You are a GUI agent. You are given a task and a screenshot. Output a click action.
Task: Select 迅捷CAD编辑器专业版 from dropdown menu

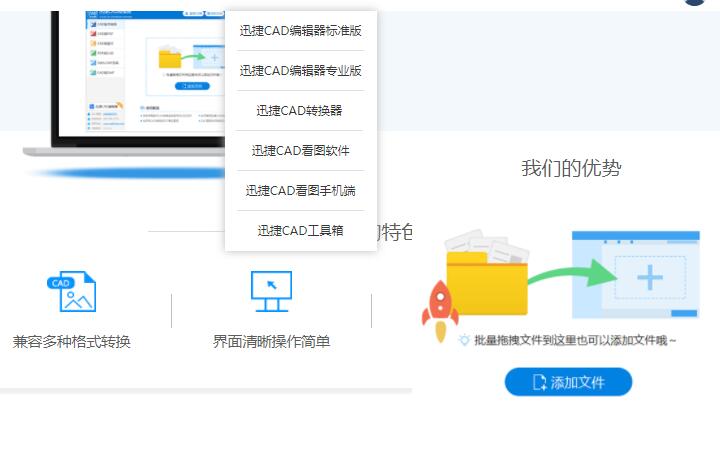click(x=301, y=71)
